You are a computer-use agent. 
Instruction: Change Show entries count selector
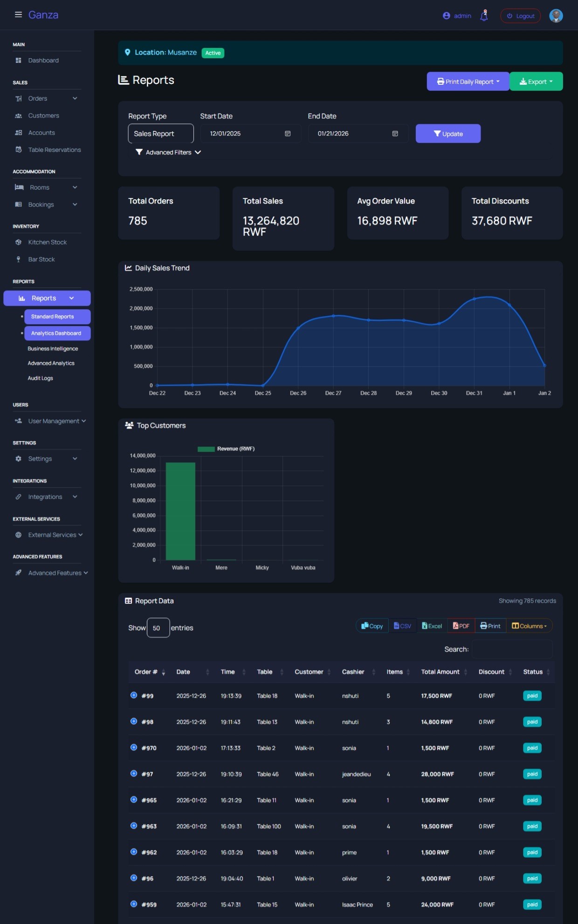[158, 628]
